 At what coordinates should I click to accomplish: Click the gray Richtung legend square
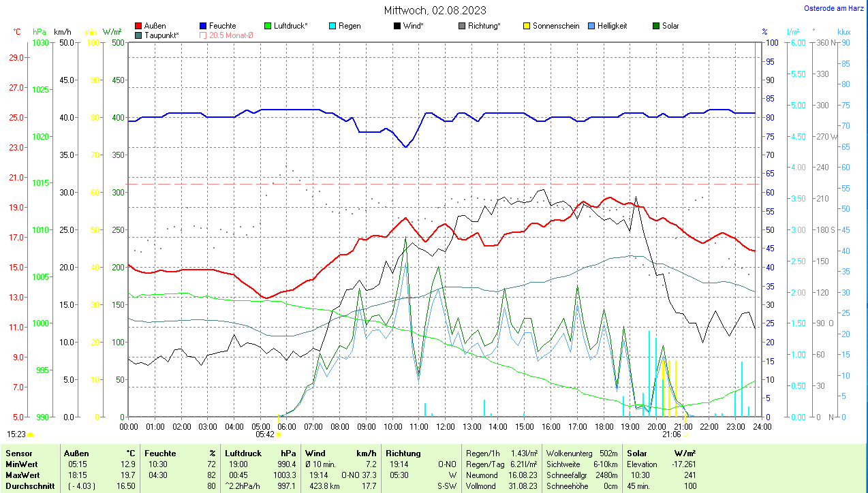462,26
